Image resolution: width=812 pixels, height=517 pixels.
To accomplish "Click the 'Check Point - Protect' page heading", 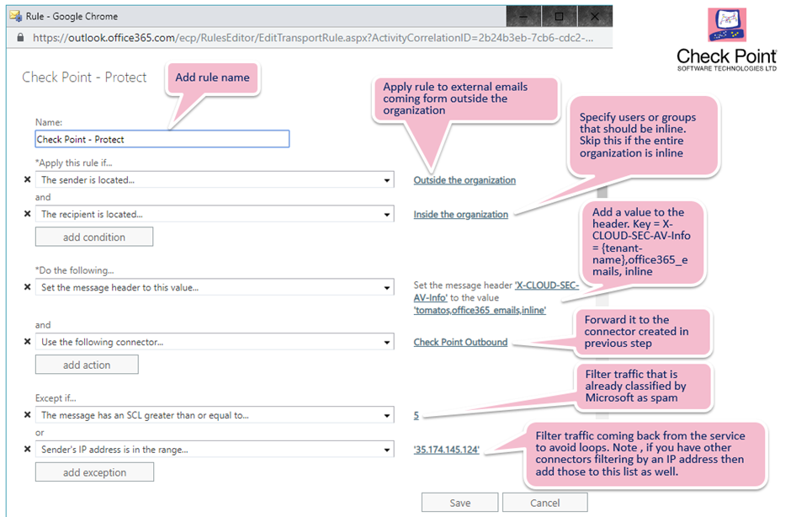I will [x=84, y=77].
